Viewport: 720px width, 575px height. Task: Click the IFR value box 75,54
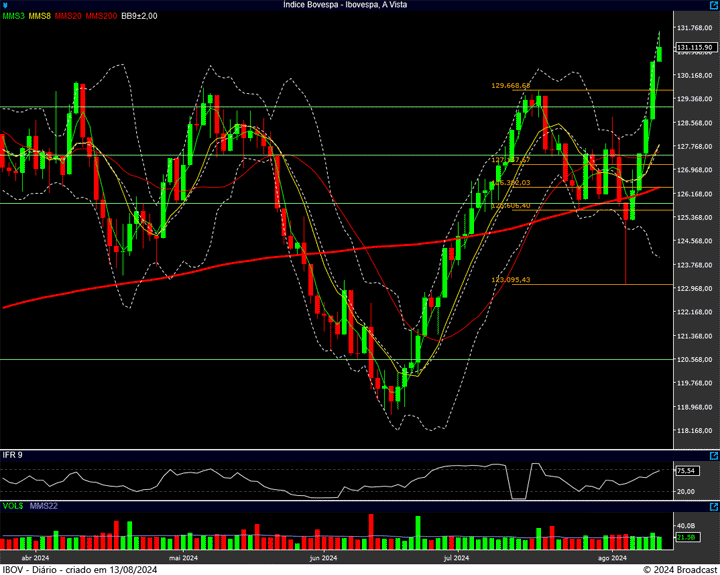(x=686, y=470)
